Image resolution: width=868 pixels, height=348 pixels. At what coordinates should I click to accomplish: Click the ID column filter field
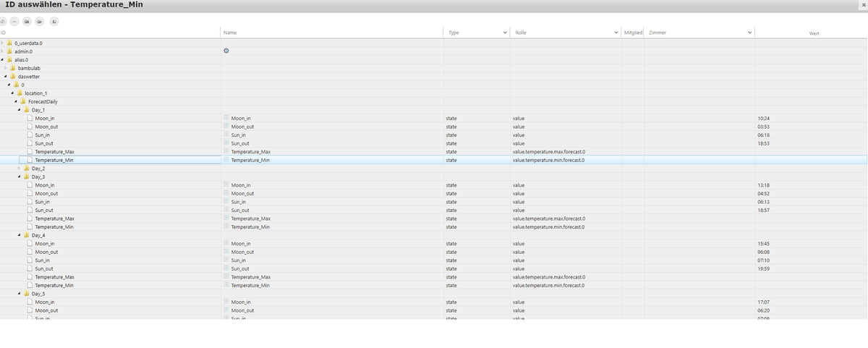pyautogui.click(x=110, y=33)
